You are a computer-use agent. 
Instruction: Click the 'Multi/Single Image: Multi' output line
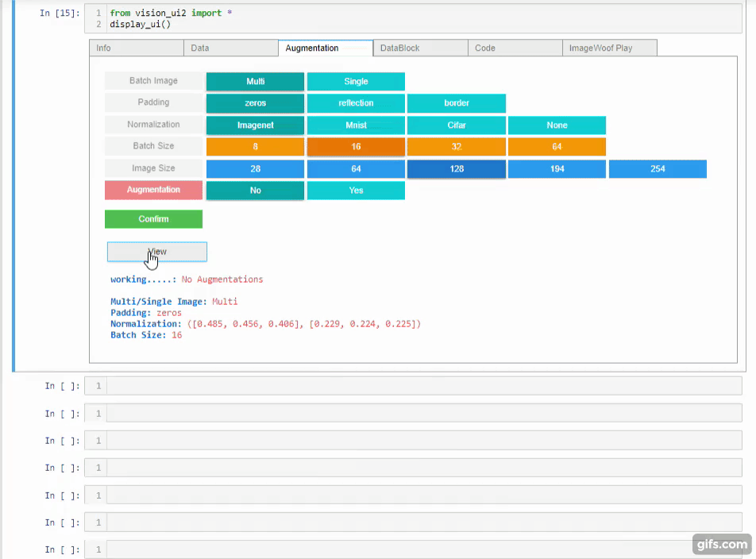coord(174,302)
